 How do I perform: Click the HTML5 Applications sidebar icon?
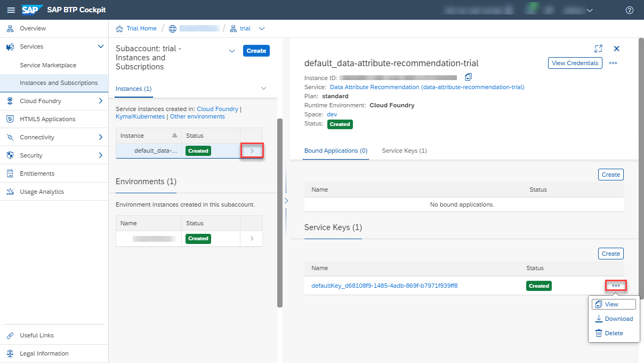tap(10, 119)
